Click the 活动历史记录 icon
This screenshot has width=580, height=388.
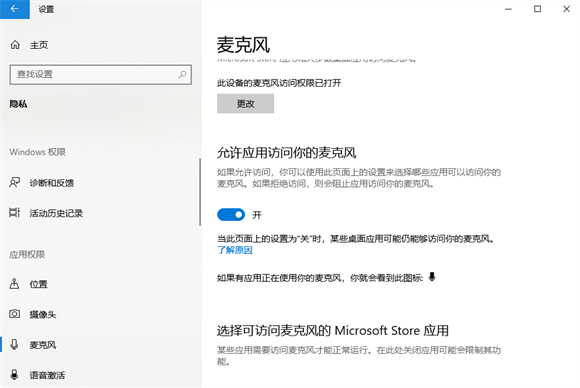click(x=14, y=213)
